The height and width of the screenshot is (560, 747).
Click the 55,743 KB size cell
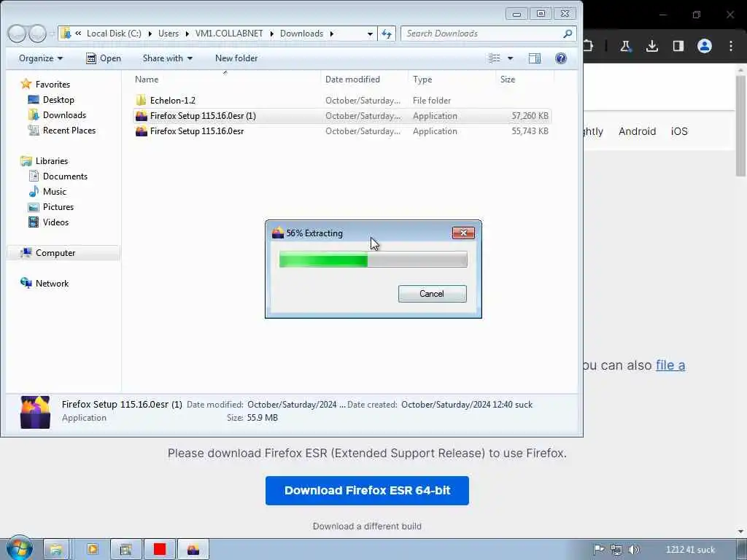click(530, 131)
